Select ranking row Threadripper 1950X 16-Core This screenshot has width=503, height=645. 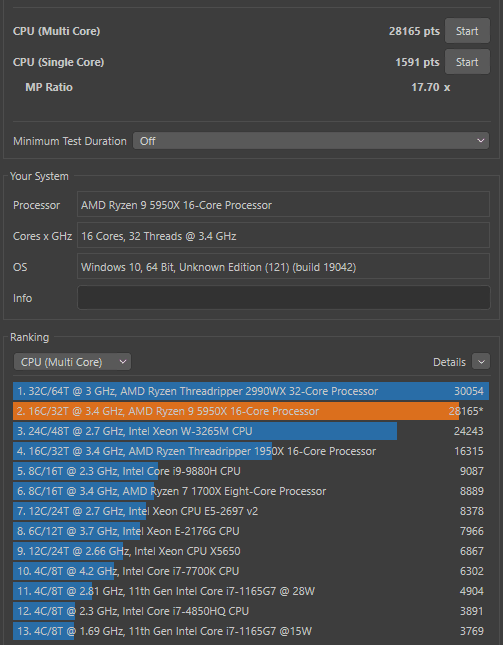pos(251,451)
